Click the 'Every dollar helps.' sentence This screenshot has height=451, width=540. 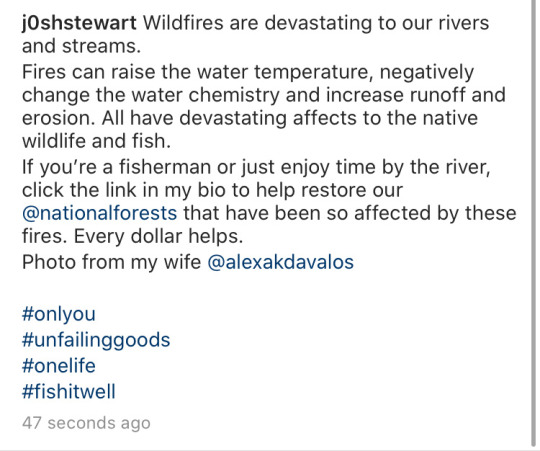[x=158, y=237]
